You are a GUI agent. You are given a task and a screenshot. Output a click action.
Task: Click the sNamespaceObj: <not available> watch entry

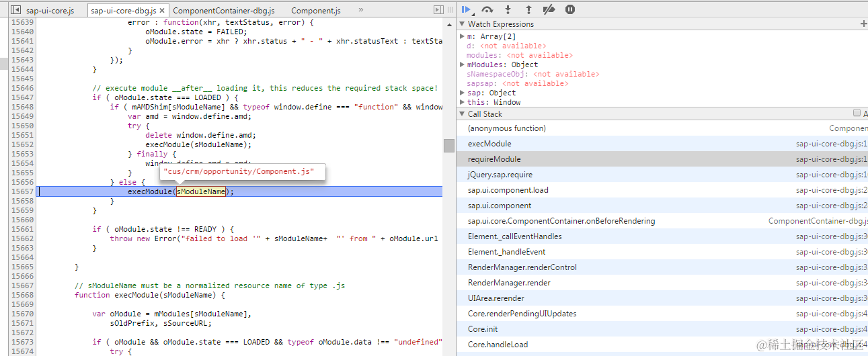(533, 74)
